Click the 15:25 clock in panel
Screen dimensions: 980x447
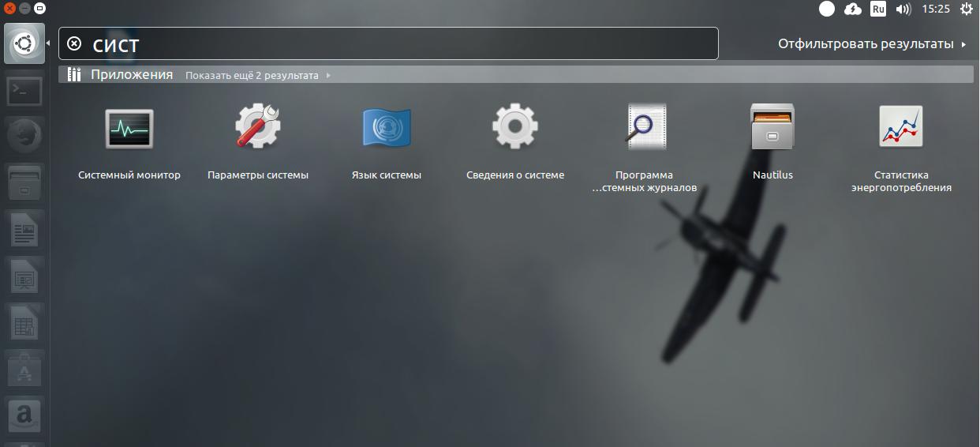[x=936, y=9]
